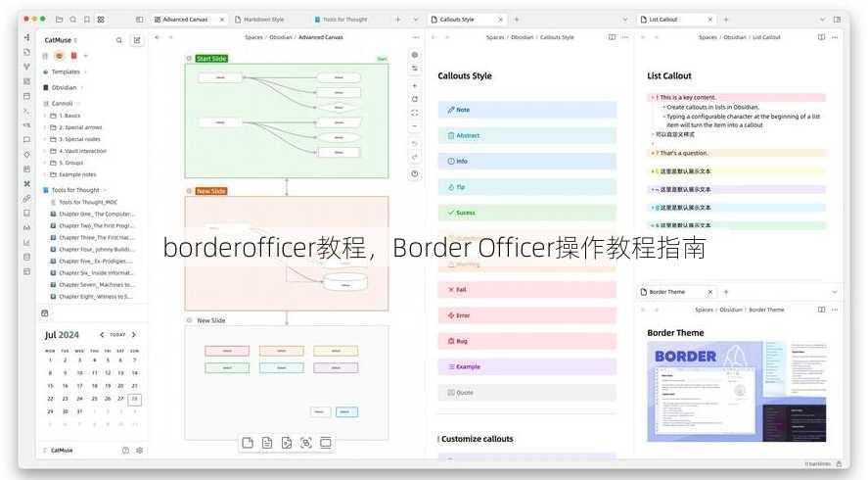Toggle the right sidebar icon at far top right
This screenshot has height=480, width=868.
coord(837,20)
